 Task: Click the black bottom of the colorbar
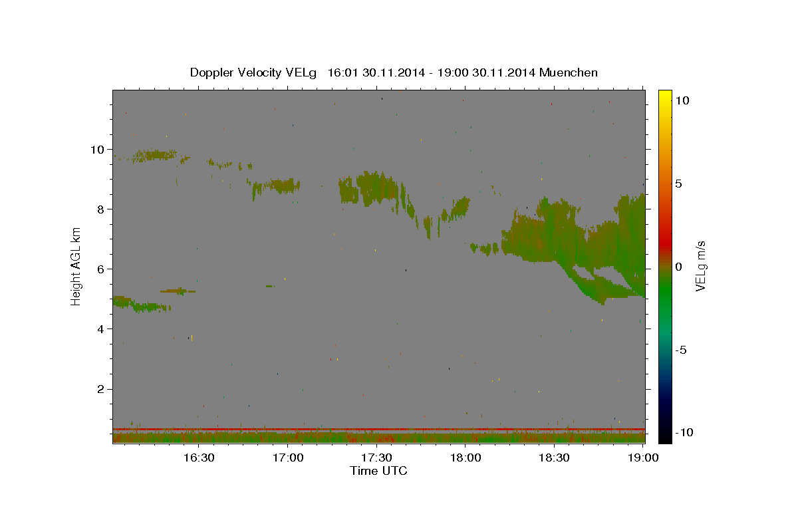pyautogui.click(x=664, y=438)
